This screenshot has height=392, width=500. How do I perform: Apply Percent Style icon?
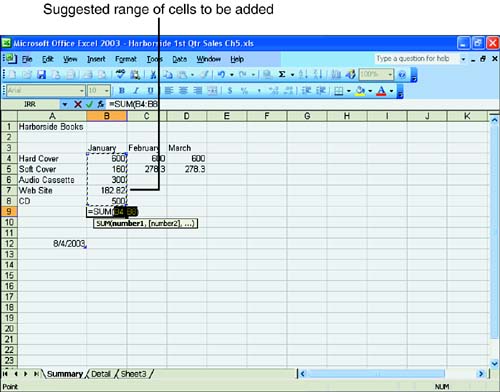pos(244,91)
